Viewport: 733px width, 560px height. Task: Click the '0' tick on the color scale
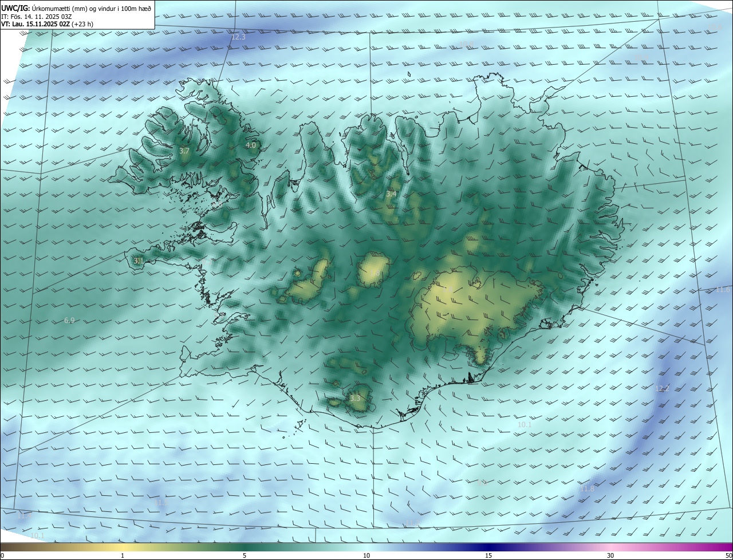point(2,555)
